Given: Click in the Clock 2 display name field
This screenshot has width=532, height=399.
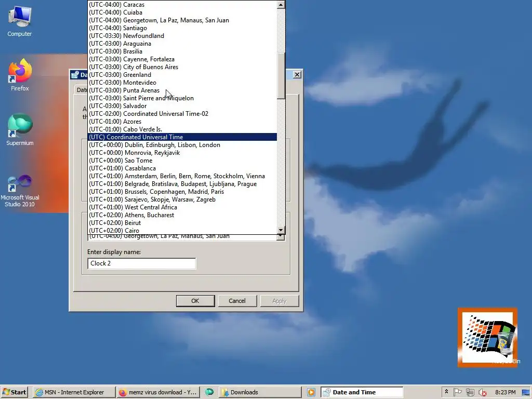Looking at the screenshot, I should click(141, 263).
